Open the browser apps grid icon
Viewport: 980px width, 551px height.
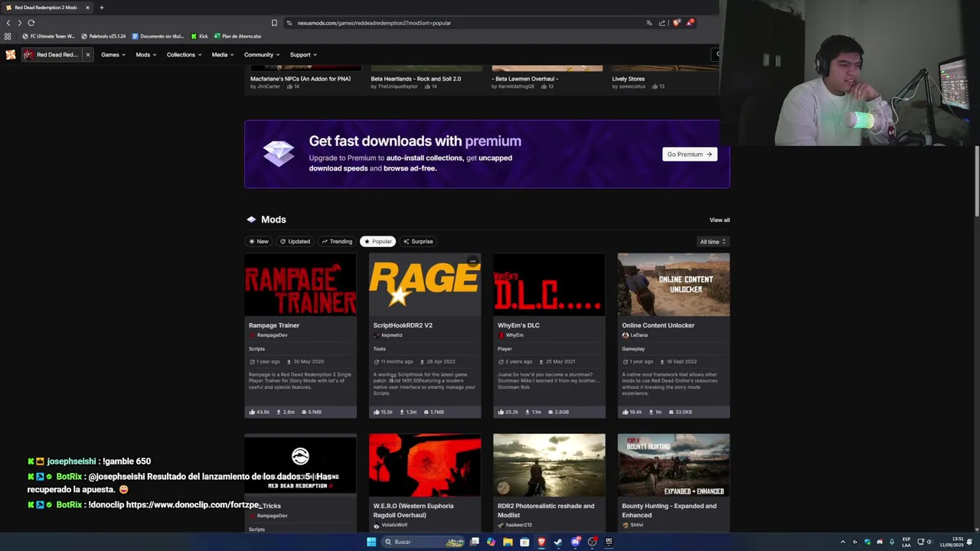8,36
